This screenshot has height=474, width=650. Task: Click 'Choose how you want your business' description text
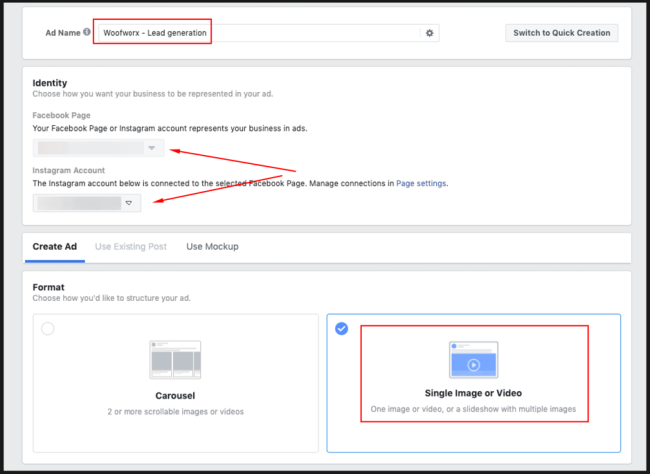click(x=153, y=94)
